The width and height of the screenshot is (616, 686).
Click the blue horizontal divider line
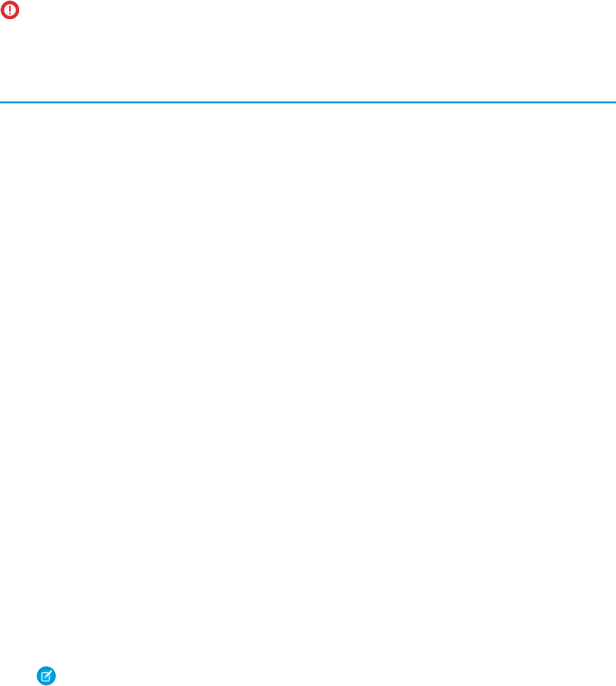tap(308, 102)
